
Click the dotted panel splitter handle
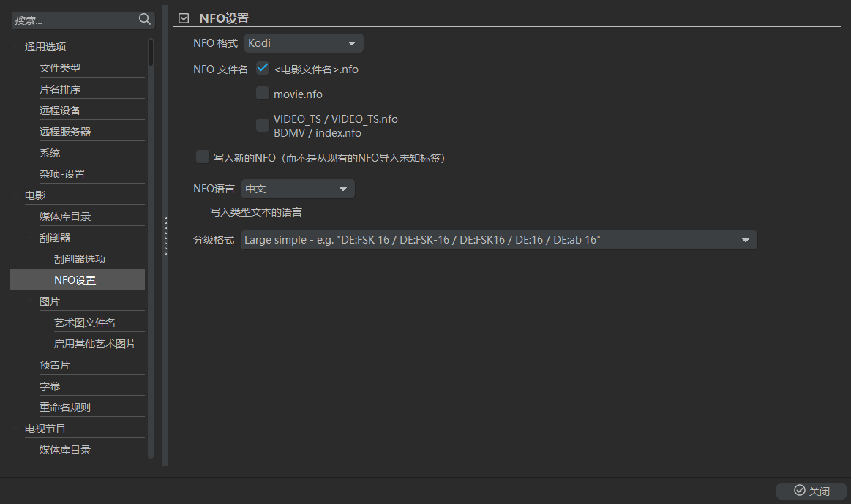[166, 236]
